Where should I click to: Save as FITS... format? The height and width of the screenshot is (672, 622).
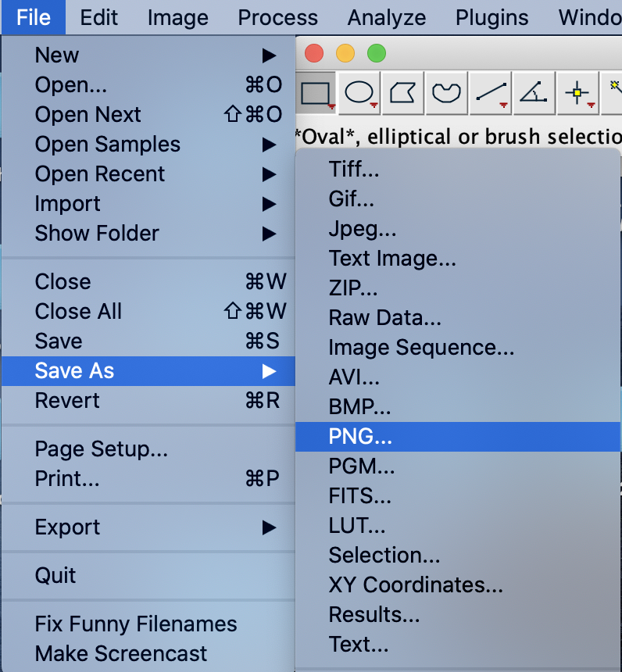coord(458,496)
